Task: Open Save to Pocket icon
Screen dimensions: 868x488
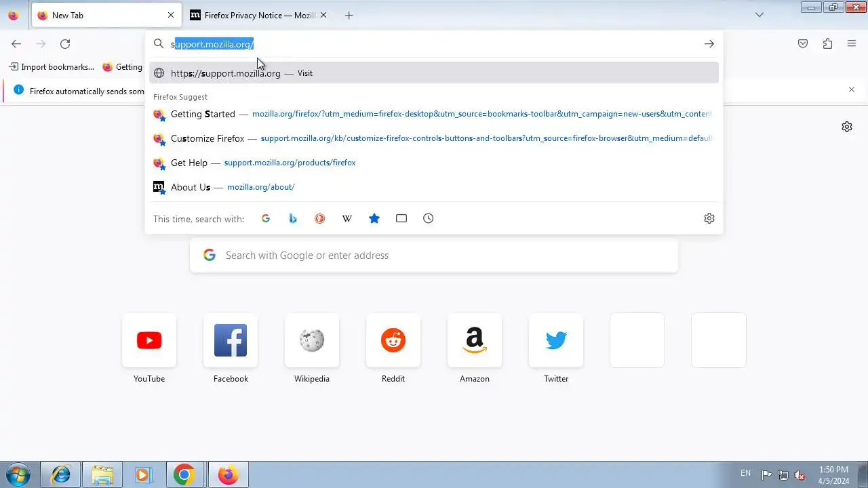Action: 803,44
